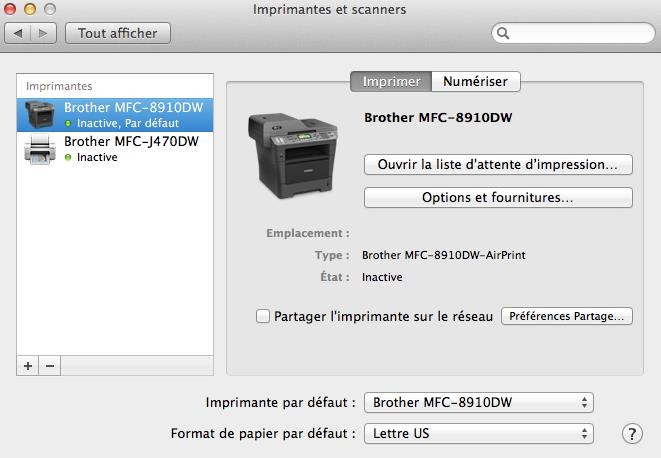Click the Inactive value beside État

coord(382,277)
